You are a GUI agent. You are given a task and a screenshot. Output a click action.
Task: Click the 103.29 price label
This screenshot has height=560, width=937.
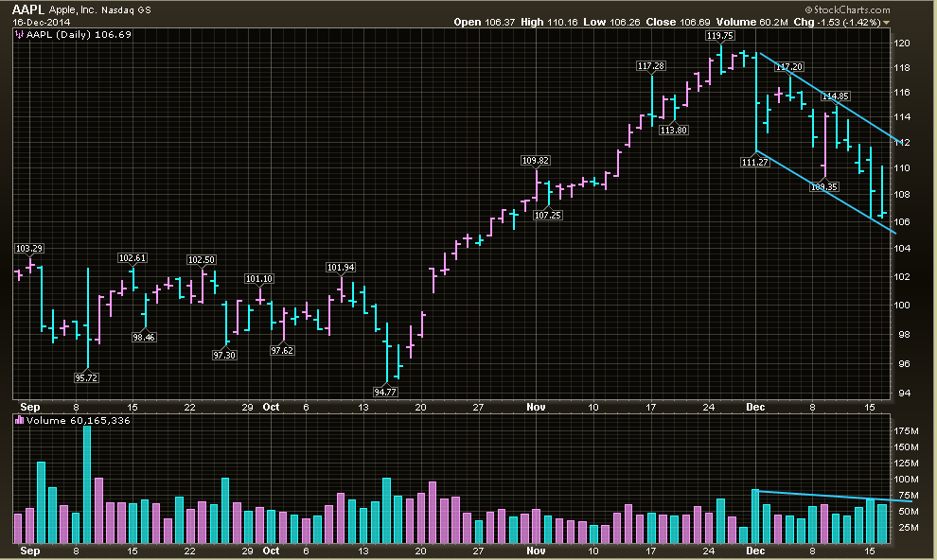tap(29, 249)
